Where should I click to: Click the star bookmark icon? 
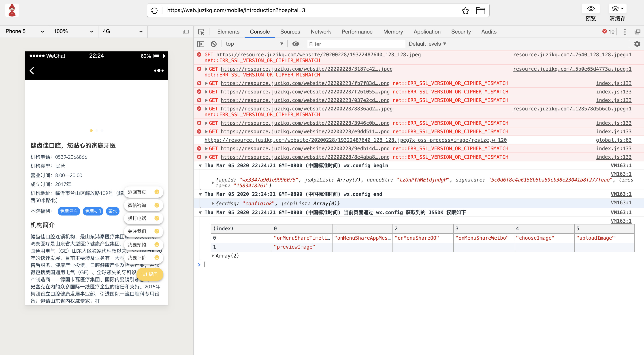(465, 11)
